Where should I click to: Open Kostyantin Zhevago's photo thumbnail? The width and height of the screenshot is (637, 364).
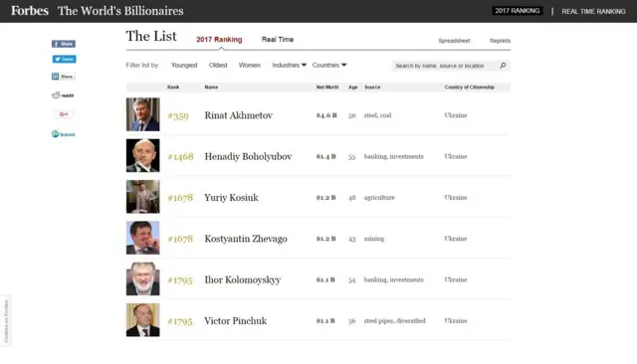(143, 238)
